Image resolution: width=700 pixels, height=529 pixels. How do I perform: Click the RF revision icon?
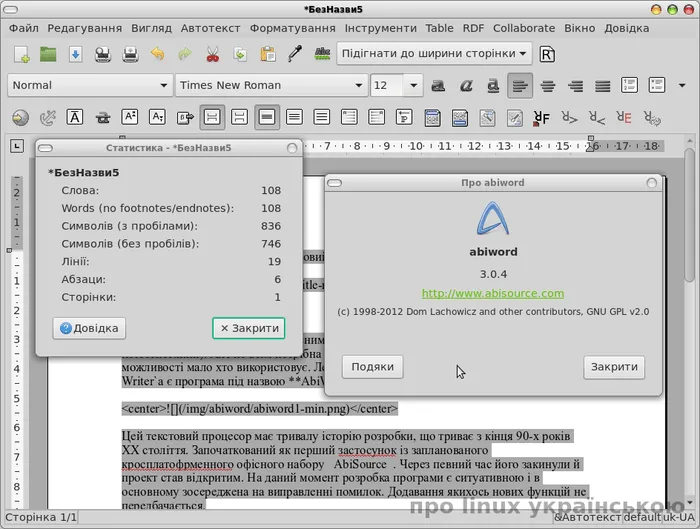coord(542,118)
